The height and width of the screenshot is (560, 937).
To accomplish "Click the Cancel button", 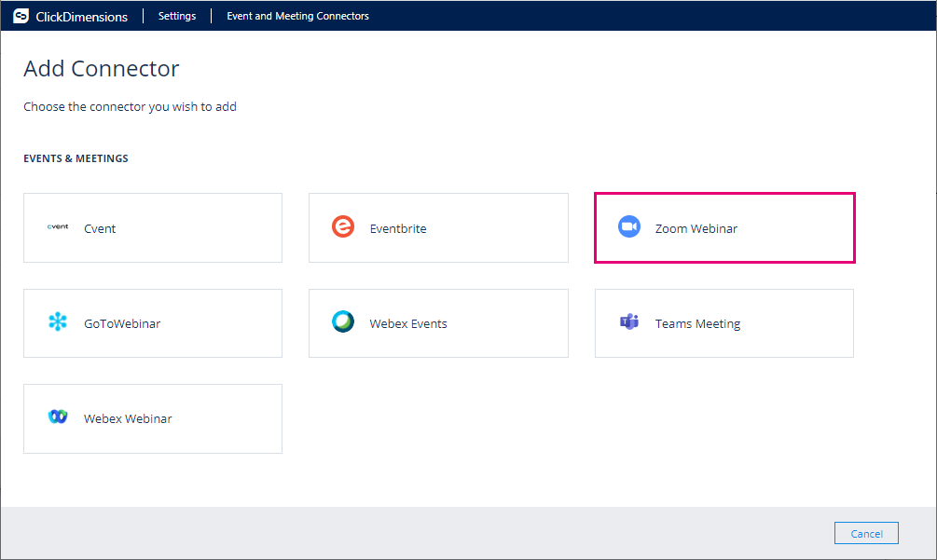I will [x=866, y=532].
